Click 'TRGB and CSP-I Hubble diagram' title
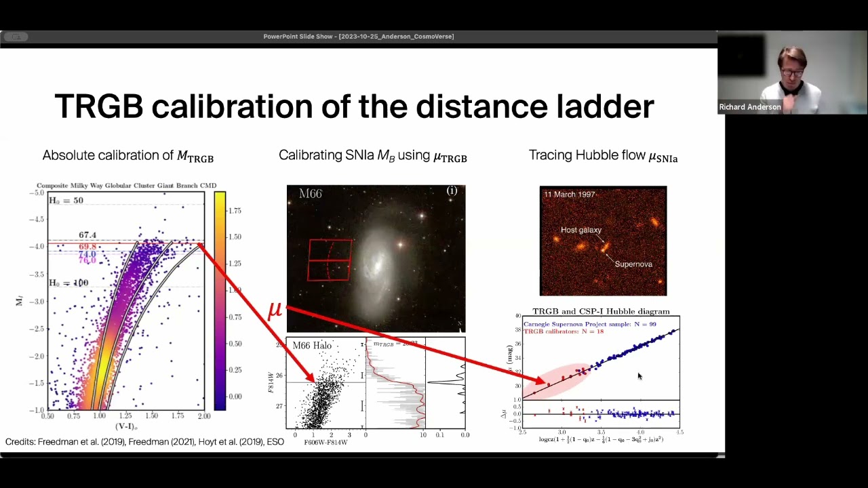868x488 pixels. [x=601, y=312]
